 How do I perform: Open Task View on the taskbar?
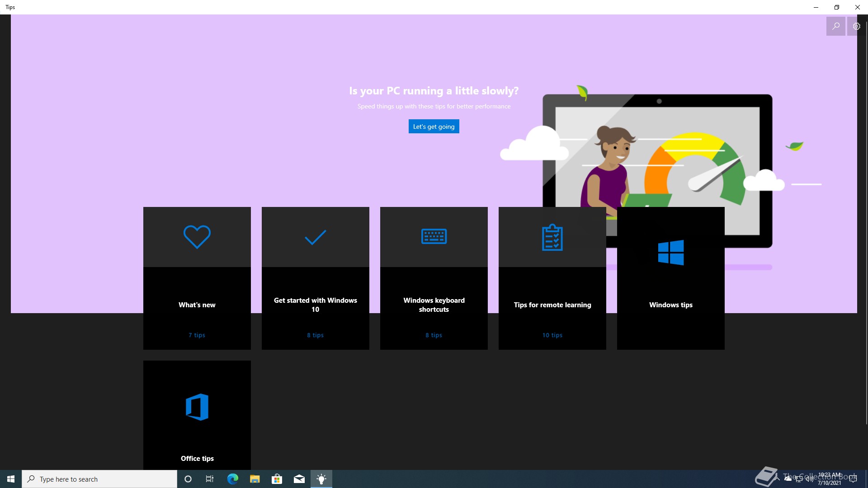pos(210,479)
